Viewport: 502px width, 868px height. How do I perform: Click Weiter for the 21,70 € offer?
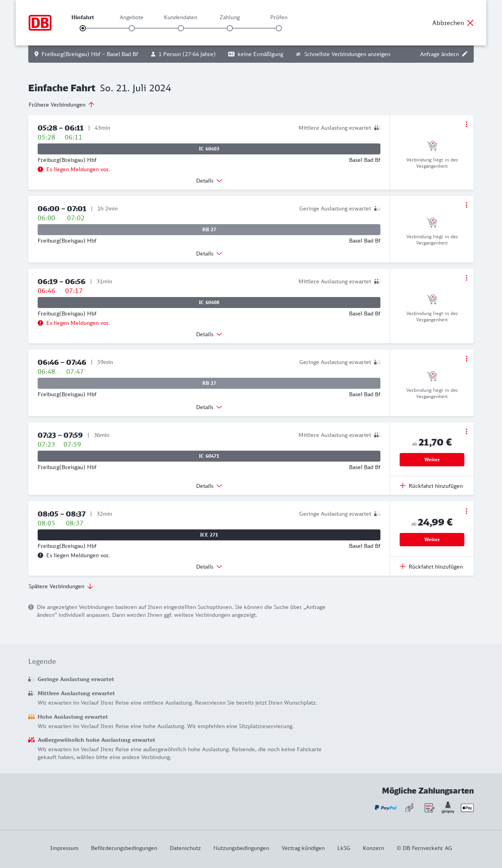pos(432,460)
